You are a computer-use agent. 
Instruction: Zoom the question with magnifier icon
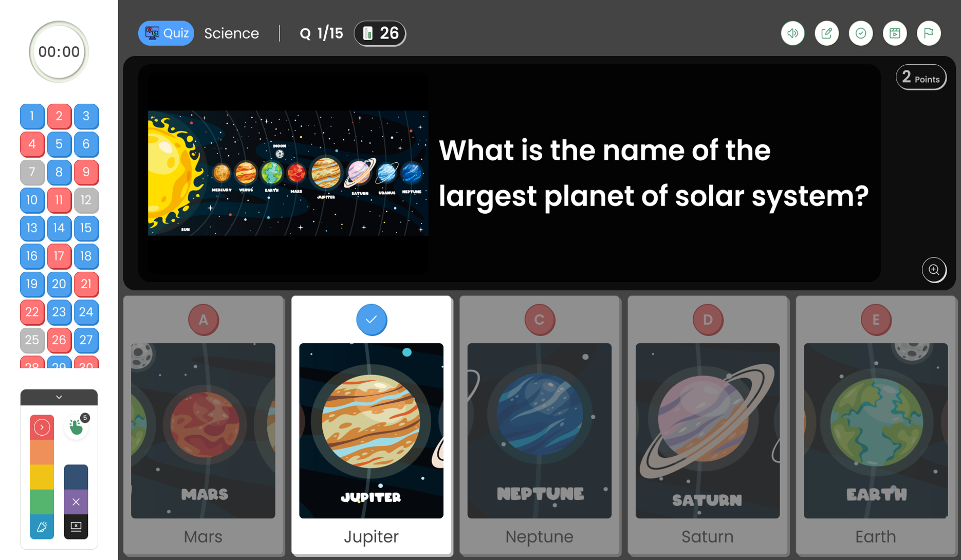click(933, 270)
